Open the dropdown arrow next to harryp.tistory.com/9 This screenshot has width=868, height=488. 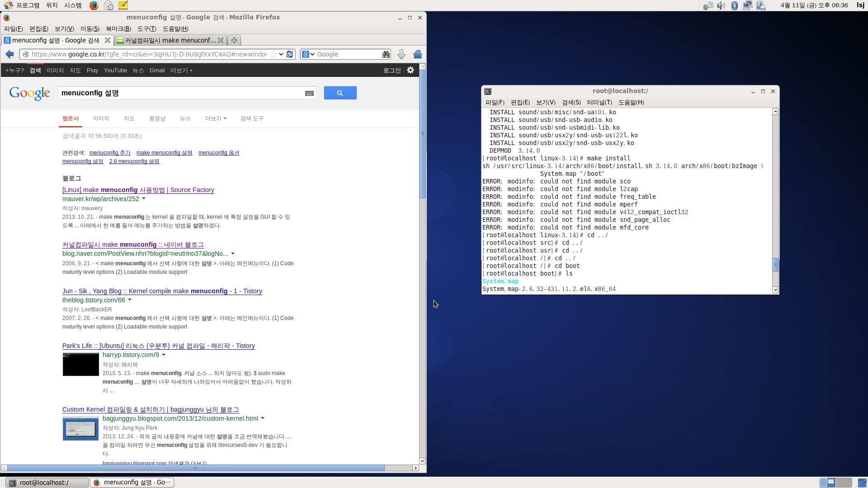(164, 355)
